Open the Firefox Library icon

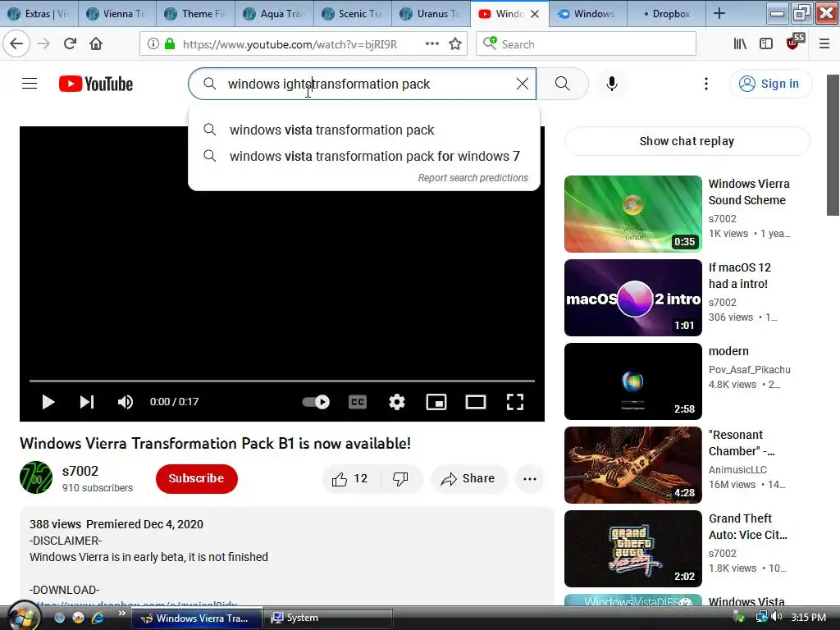point(740,44)
